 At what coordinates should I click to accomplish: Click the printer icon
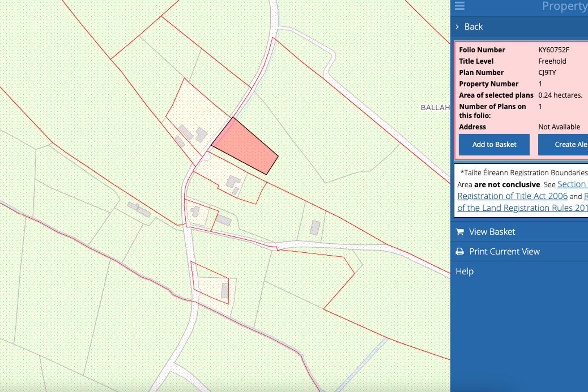pos(460,252)
